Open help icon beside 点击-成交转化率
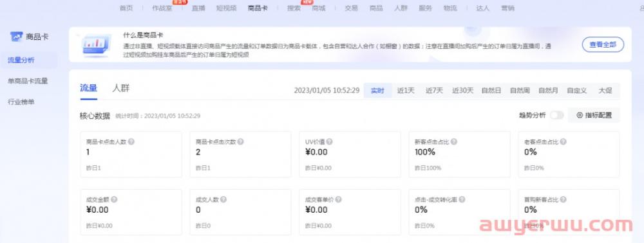This screenshot has width=644, height=243. tap(462, 199)
